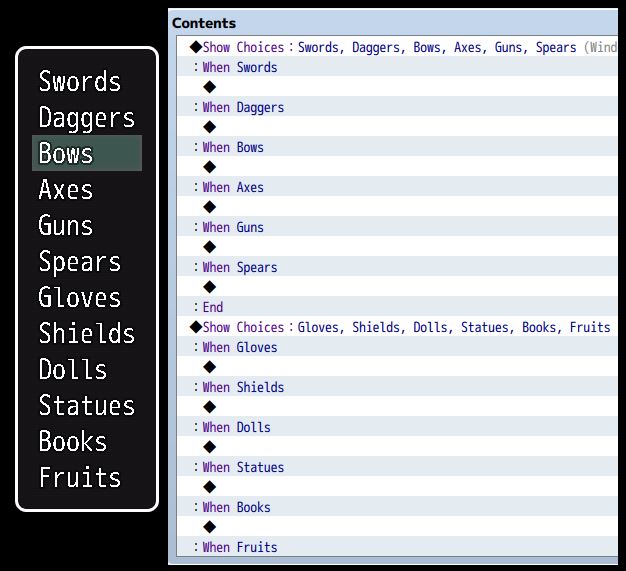The height and width of the screenshot is (571, 626).
Task: Select Daggers in the choice window
Action: pos(87,117)
